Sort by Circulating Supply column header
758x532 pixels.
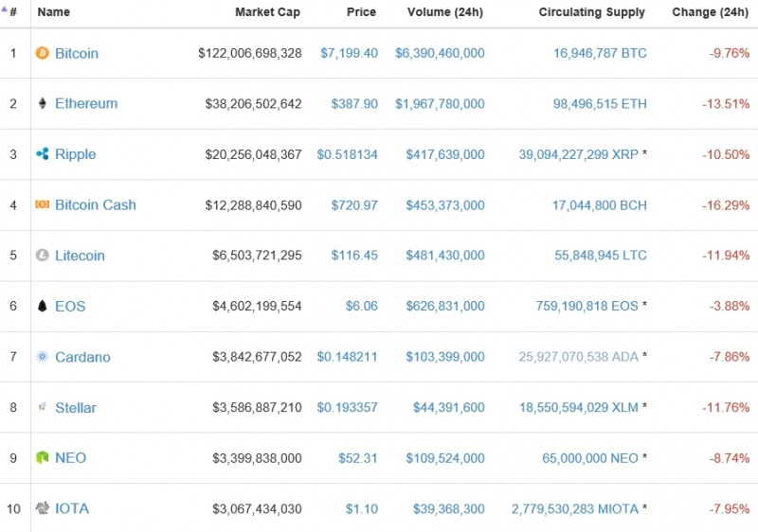pos(591,12)
